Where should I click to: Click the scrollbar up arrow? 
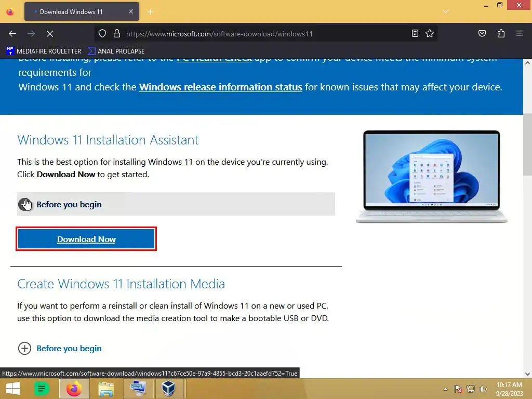[527, 63]
